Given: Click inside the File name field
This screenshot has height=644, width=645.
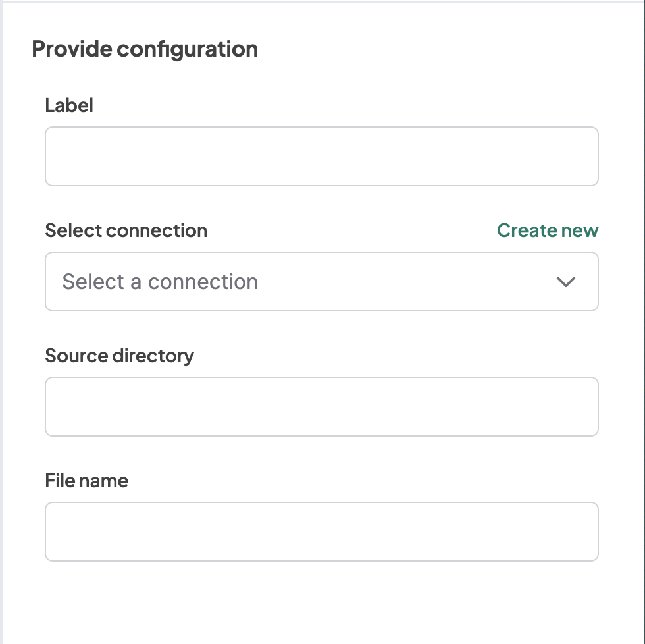Looking at the screenshot, I should coord(321,531).
